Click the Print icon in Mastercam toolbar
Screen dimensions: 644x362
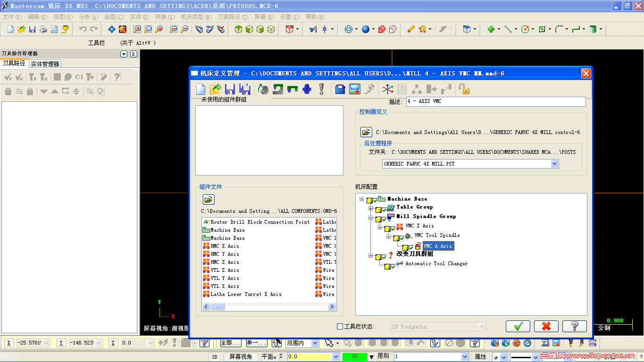click(43, 29)
